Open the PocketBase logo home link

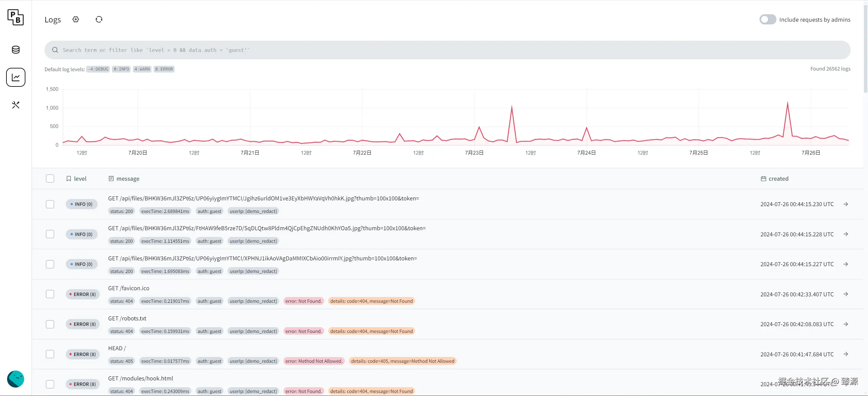tap(16, 17)
